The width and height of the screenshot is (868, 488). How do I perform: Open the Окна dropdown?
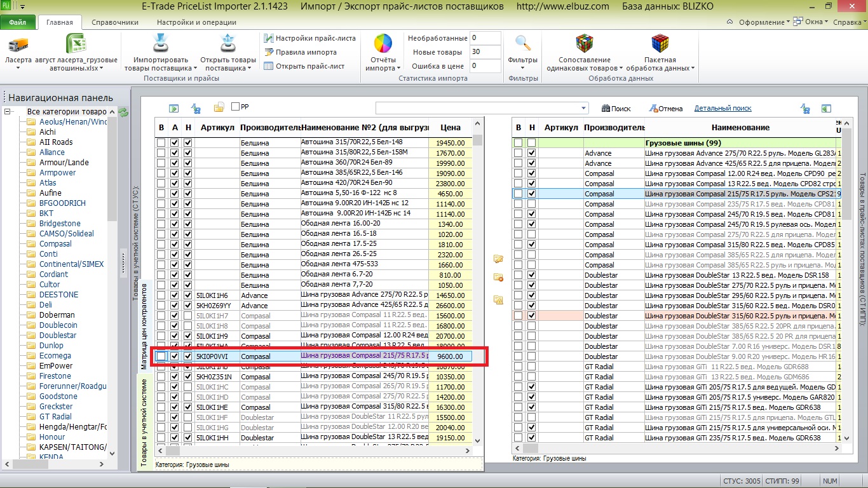coord(811,22)
